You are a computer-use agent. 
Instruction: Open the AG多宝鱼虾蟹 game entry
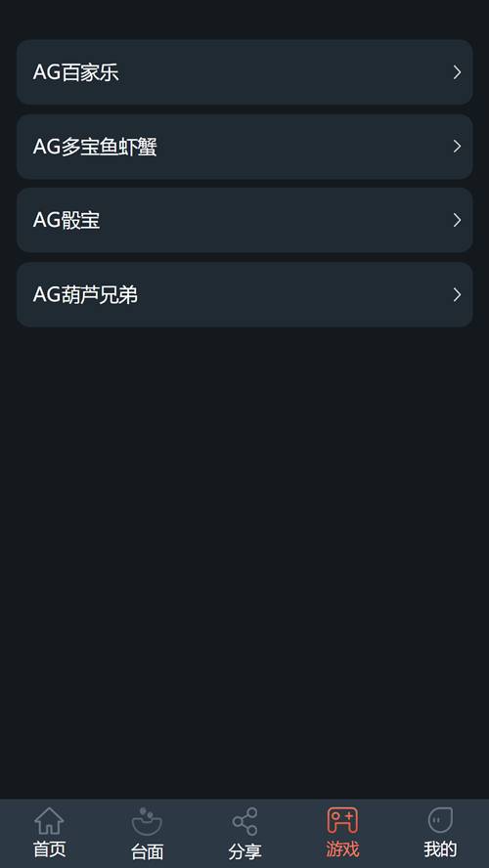coord(244,147)
